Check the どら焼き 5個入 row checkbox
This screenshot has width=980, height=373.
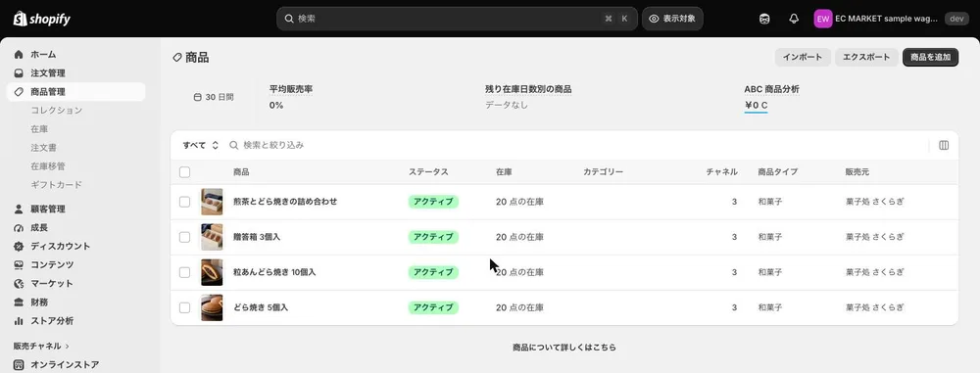coord(184,307)
